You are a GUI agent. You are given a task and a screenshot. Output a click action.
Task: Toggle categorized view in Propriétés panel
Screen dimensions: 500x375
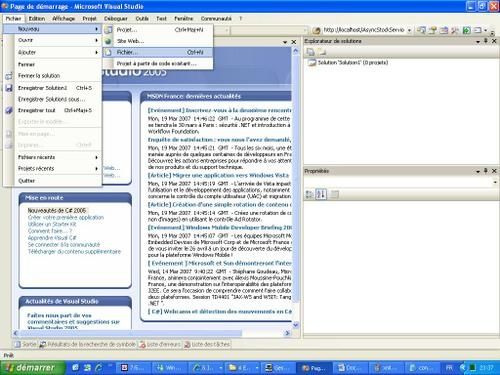click(x=310, y=194)
